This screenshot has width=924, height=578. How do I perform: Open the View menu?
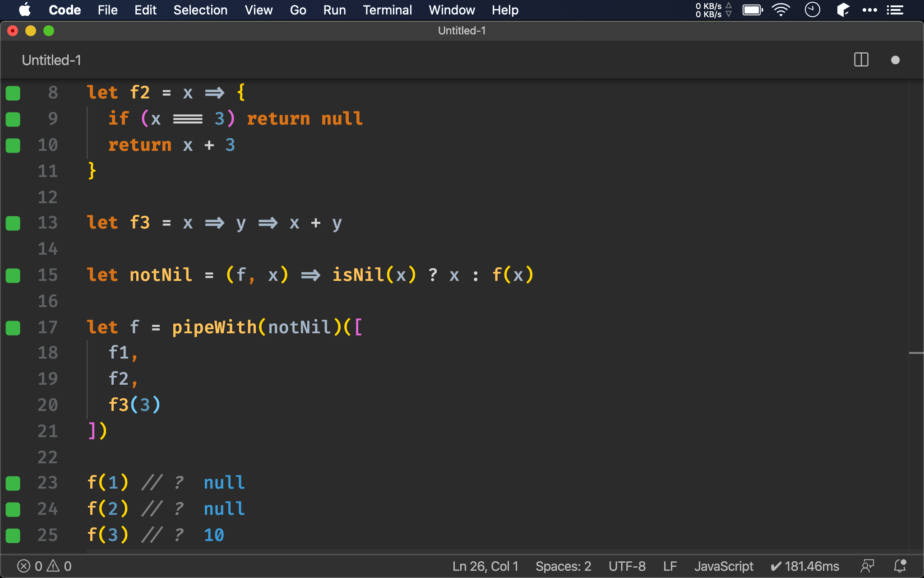(259, 10)
